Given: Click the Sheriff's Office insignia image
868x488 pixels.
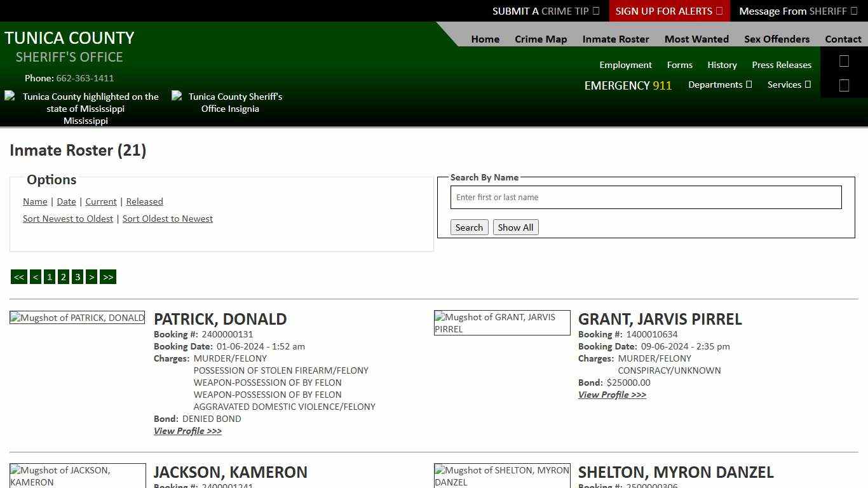Looking at the screenshot, I should tap(231, 102).
